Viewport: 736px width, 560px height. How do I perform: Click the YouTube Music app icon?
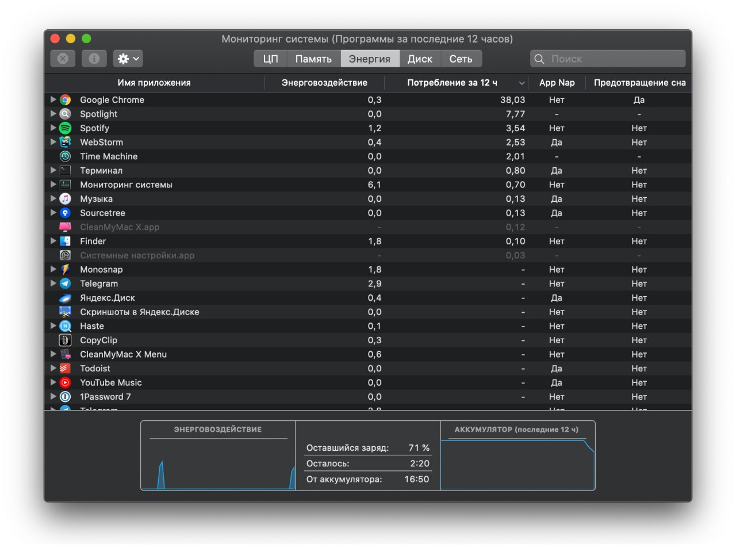pyautogui.click(x=66, y=382)
